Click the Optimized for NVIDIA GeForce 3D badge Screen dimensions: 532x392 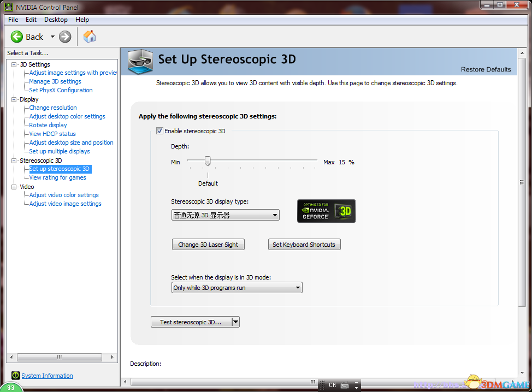327,211
